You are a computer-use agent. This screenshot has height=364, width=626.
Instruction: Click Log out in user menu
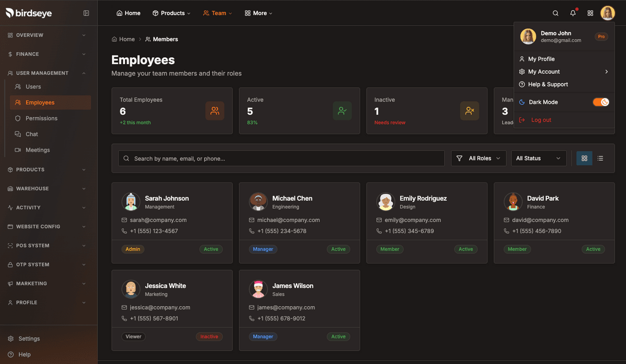(x=541, y=120)
